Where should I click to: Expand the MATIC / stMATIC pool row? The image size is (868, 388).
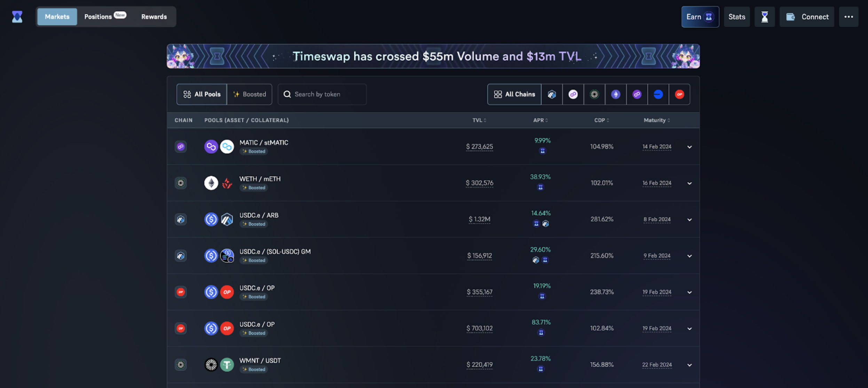coord(689,147)
